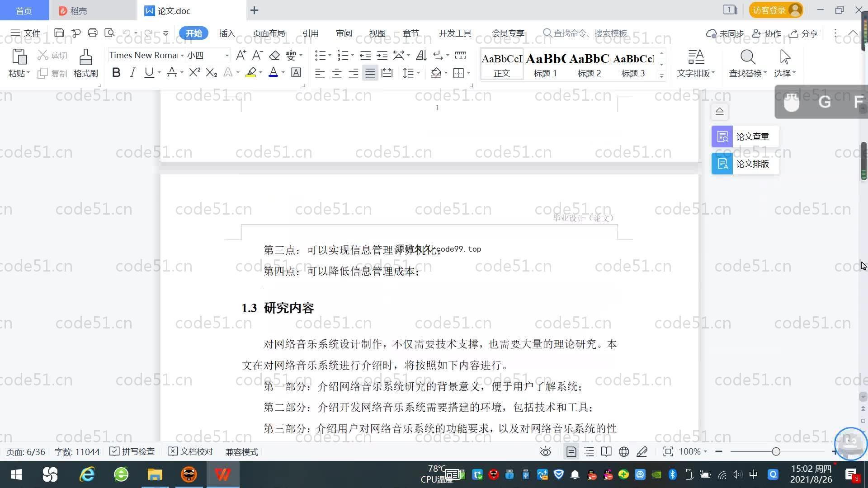Switch to 插入 ribbon tab
The image size is (868, 488).
227,33
